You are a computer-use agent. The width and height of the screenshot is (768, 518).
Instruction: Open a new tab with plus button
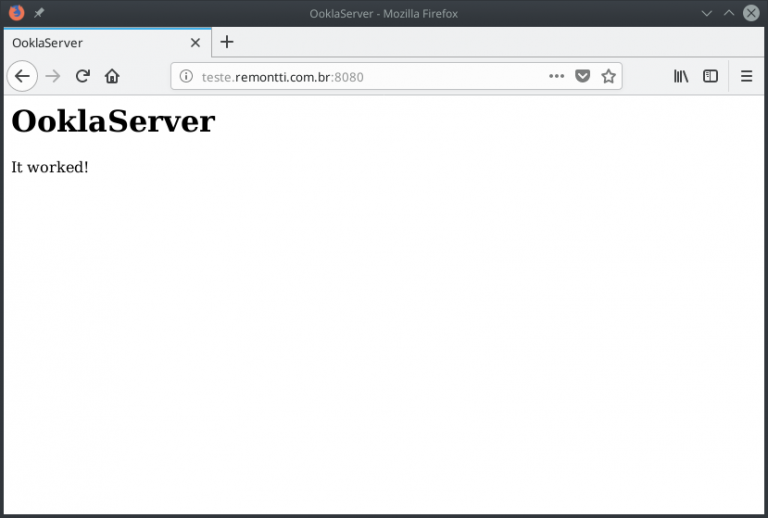click(x=227, y=42)
